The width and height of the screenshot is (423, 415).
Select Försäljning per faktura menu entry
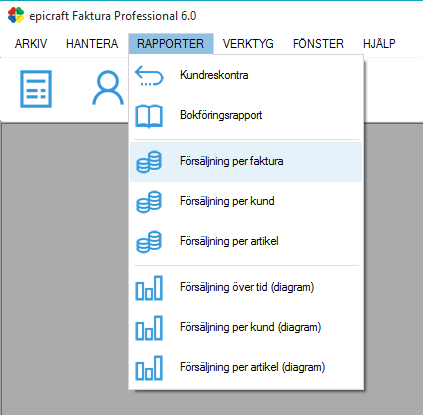pyautogui.click(x=246, y=162)
